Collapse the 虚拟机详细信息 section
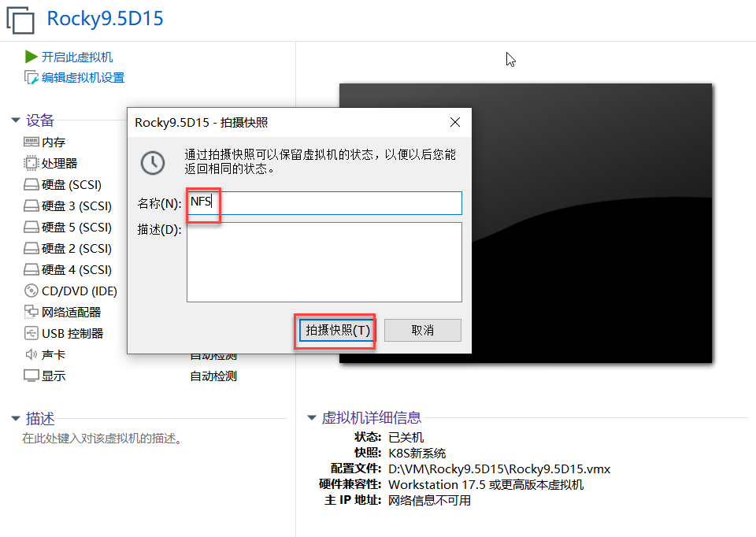The height and width of the screenshot is (537, 756). [x=311, y=418]
